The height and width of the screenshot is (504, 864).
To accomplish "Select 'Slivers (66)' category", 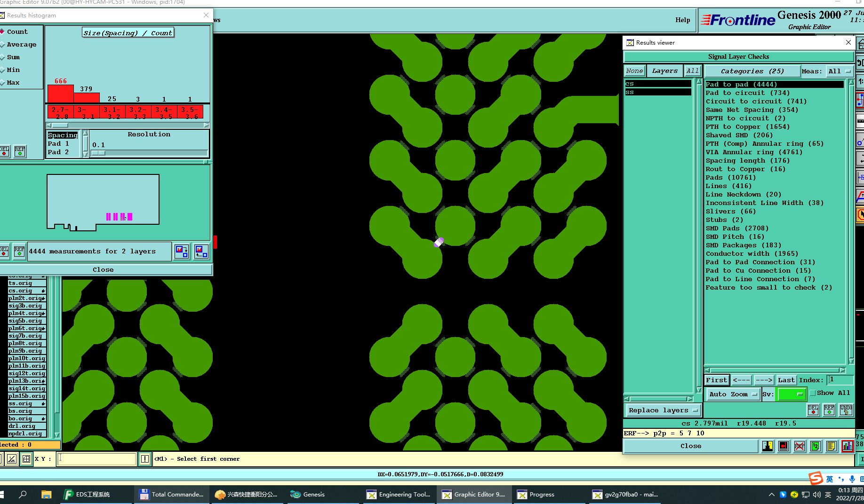I will (730, 211).
